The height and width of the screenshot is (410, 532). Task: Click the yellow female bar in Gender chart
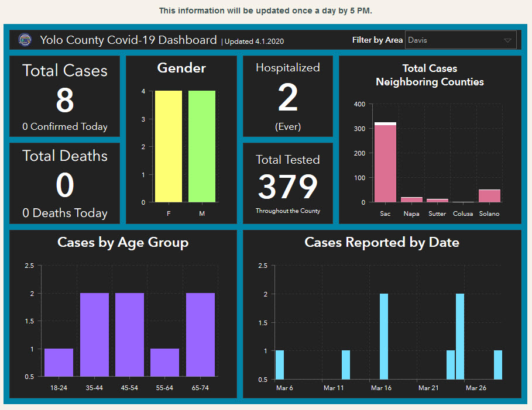pyautogui.click(x=169, y=146)
